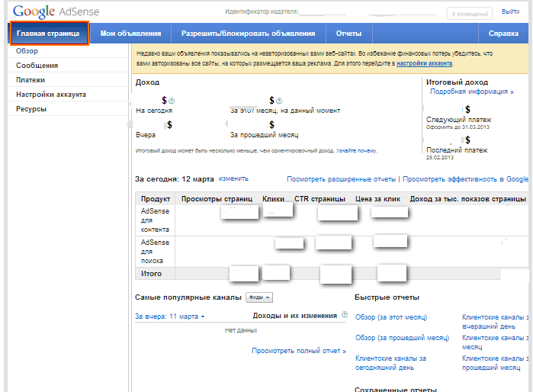Expand the За вчера: 11 марта dropdown
533x392 pixels.
[x=169, y=316]
